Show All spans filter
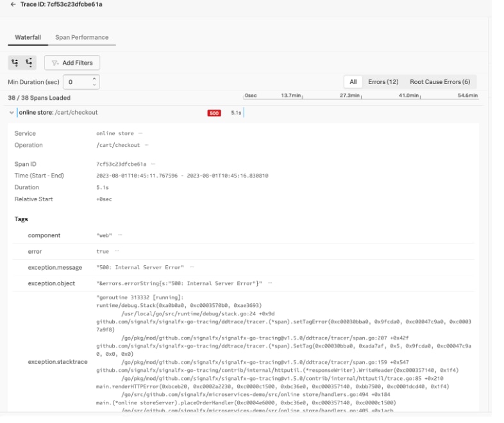Screen dimensions: 504x423 coord(353,82)
